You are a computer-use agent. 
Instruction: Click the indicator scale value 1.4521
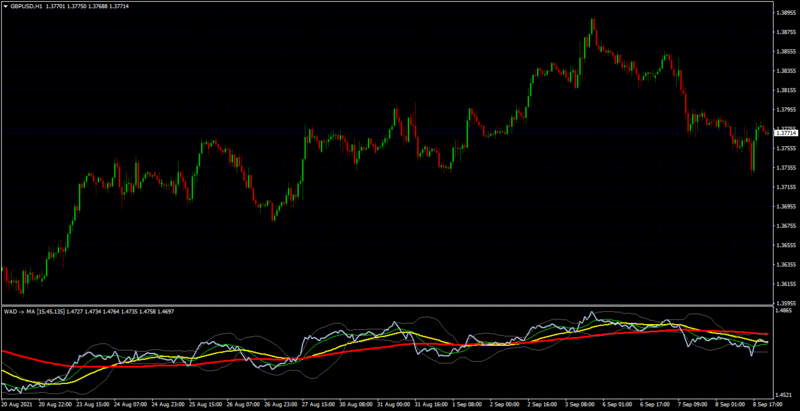(785, 395)
